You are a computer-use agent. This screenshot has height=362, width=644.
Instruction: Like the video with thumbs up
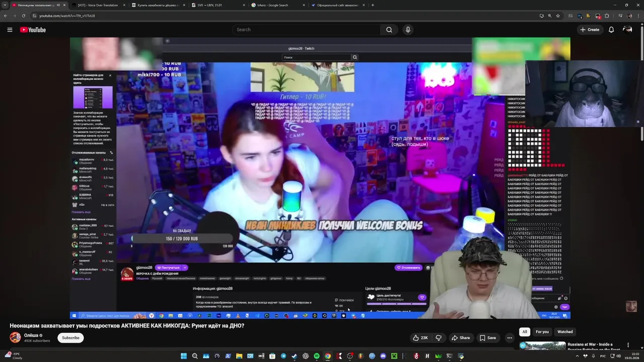[x=421, y=338]
